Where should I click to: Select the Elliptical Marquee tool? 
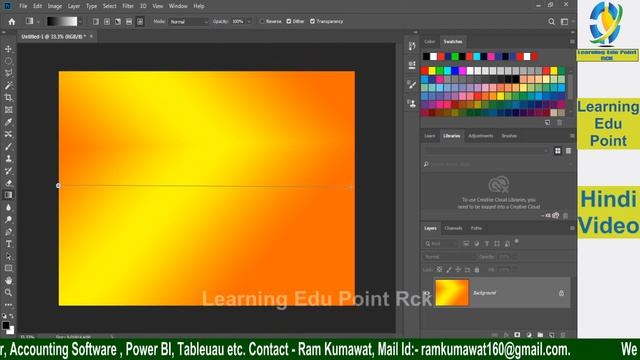(8, 61)
